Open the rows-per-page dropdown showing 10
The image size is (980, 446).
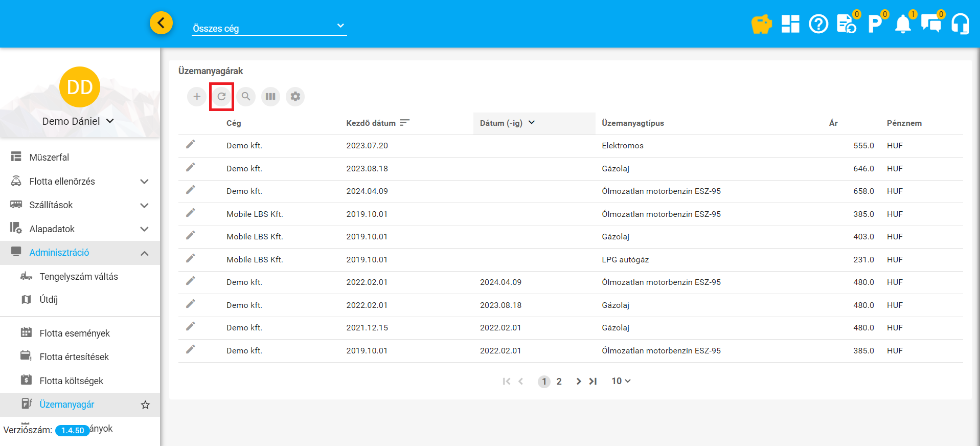(621, 381)
